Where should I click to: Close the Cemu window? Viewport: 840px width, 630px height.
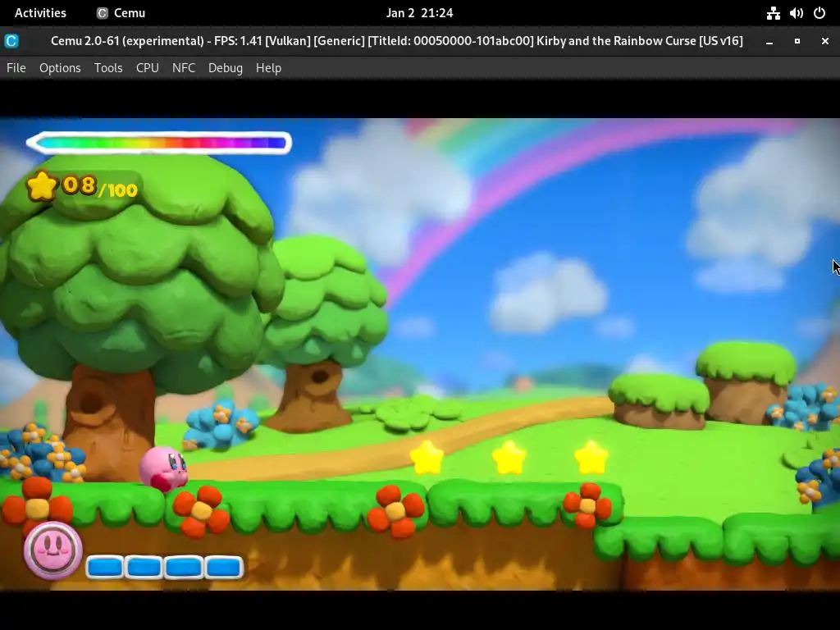pyautogui.click(x=825, y=41)
